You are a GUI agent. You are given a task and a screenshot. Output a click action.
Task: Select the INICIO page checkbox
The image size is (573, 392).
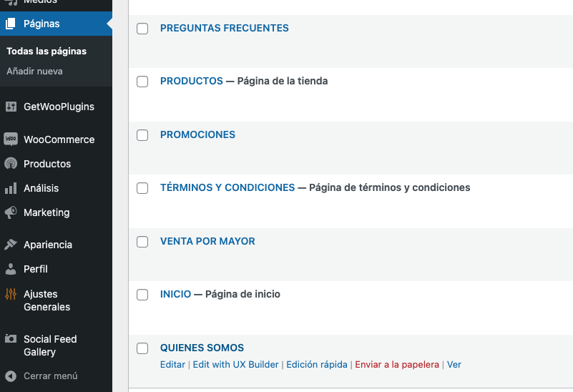coord(142,295)
